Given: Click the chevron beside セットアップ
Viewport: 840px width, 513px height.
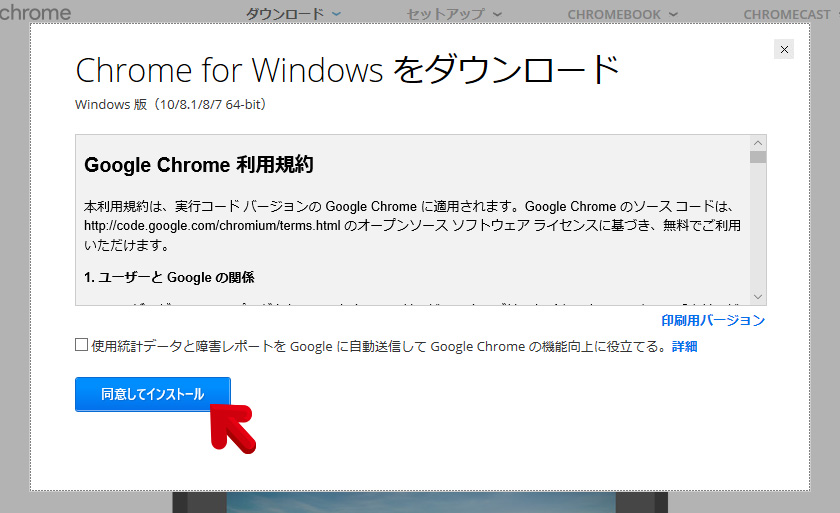Looking at the screenshot, I should [498, 14].
